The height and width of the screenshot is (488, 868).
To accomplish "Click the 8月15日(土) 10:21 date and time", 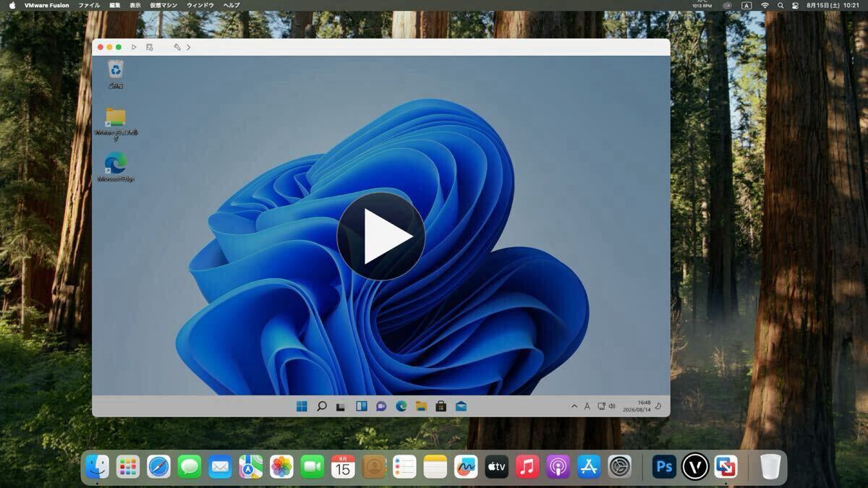I will click(833, 5).
